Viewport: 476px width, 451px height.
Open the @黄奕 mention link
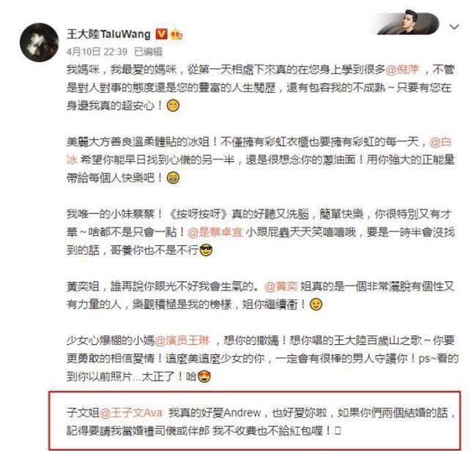click(x=280, y=286)
